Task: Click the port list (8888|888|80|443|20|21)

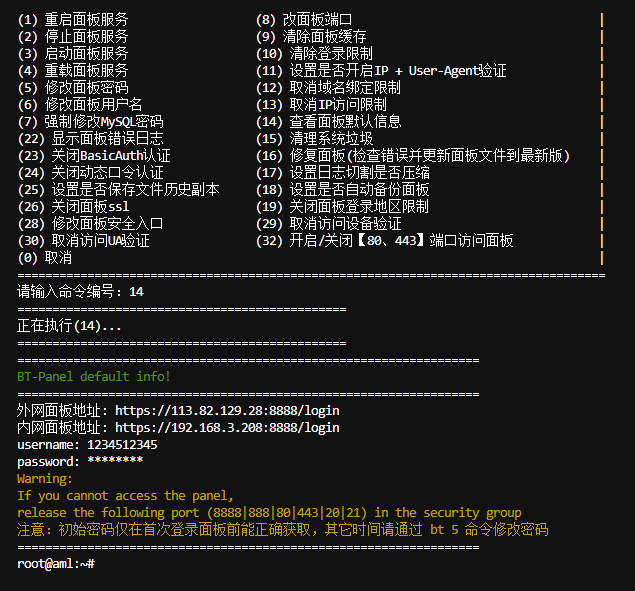Action: click(287, 513)
